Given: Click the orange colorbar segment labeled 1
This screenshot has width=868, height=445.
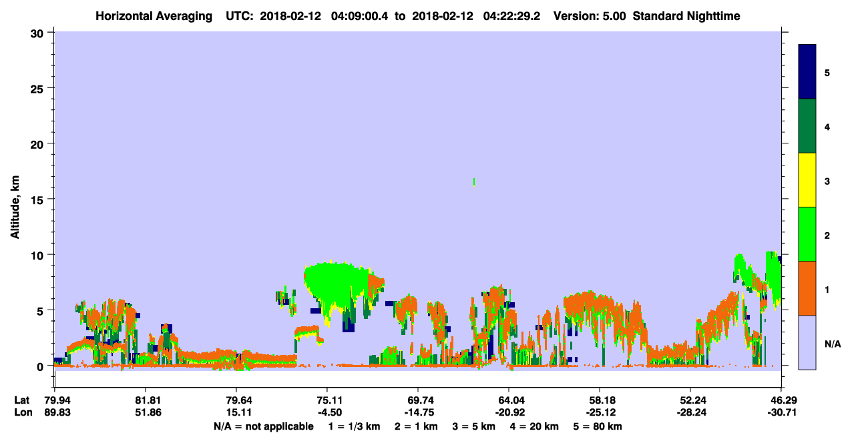Looking at the screenshot, I should (807, 288).
